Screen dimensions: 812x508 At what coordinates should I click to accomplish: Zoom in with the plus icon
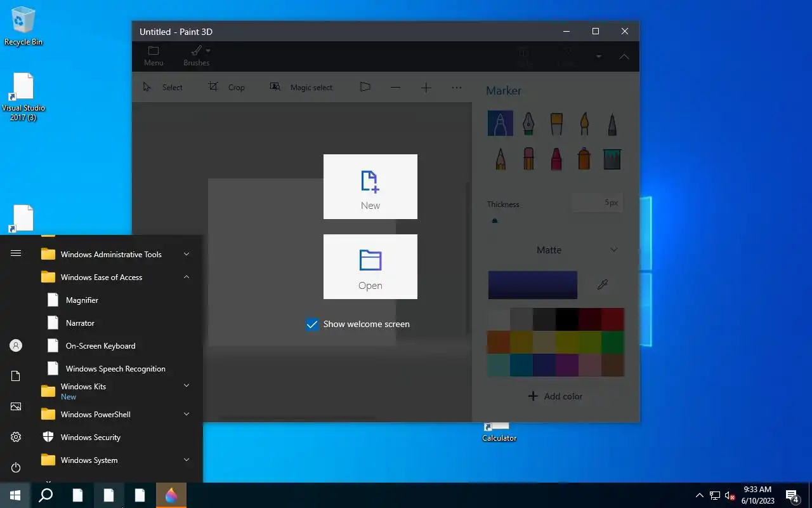426,88
